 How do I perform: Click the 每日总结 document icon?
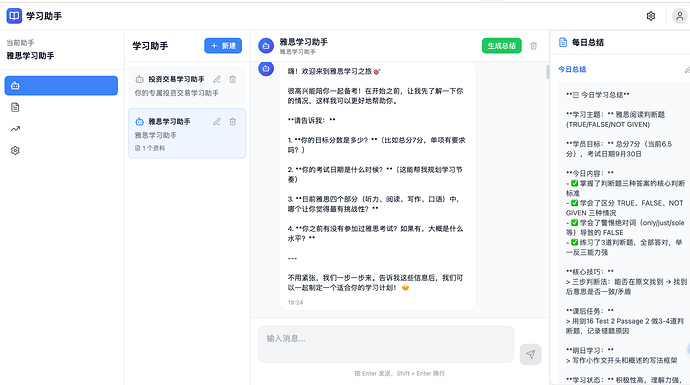(x=563, y=42)
